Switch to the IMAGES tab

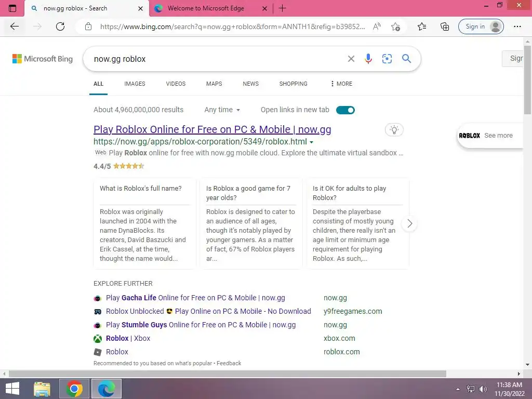135,84
